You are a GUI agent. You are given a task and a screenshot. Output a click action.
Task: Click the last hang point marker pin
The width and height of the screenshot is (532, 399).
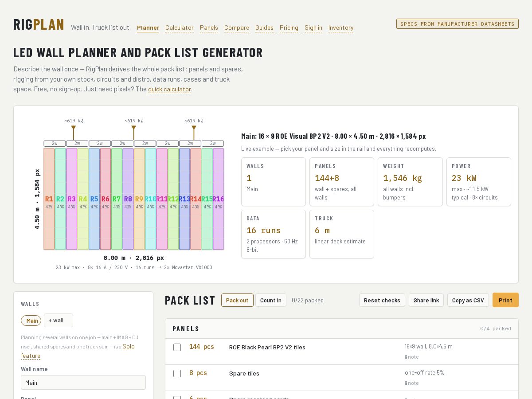(194, 133)
